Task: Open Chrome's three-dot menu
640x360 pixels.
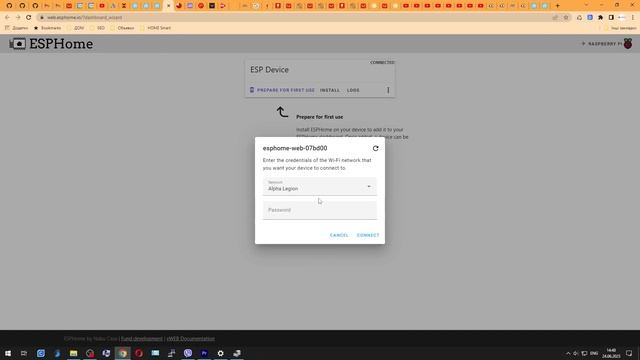Action: [633, 18]
